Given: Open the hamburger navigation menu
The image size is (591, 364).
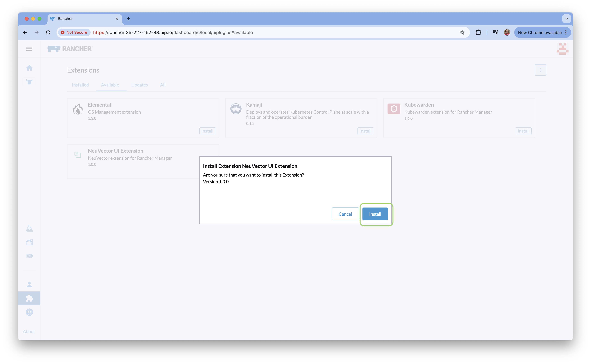Looking at the screenshot, I should pyautogui.click(x=29, y=49).
